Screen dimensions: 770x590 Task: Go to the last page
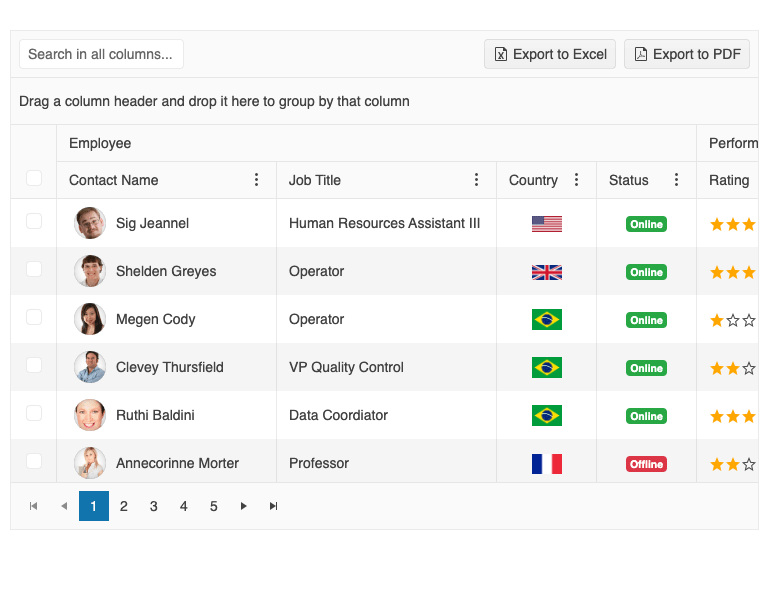274,506
